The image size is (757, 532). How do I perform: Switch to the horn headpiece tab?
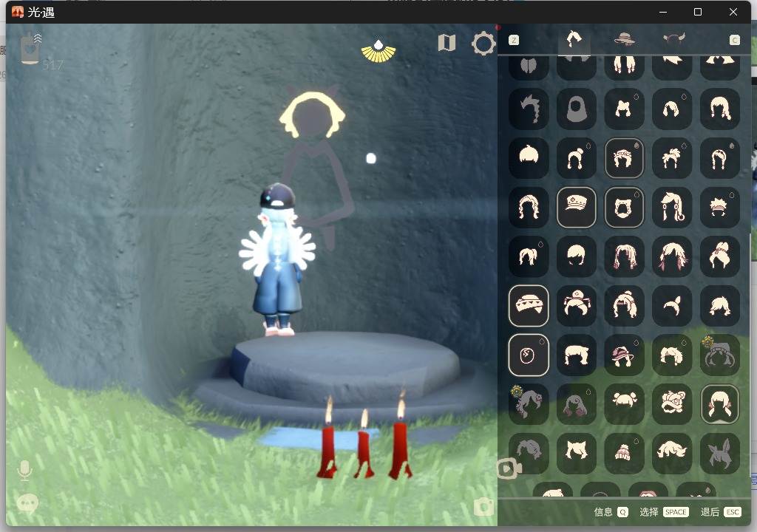pos(674,38)
